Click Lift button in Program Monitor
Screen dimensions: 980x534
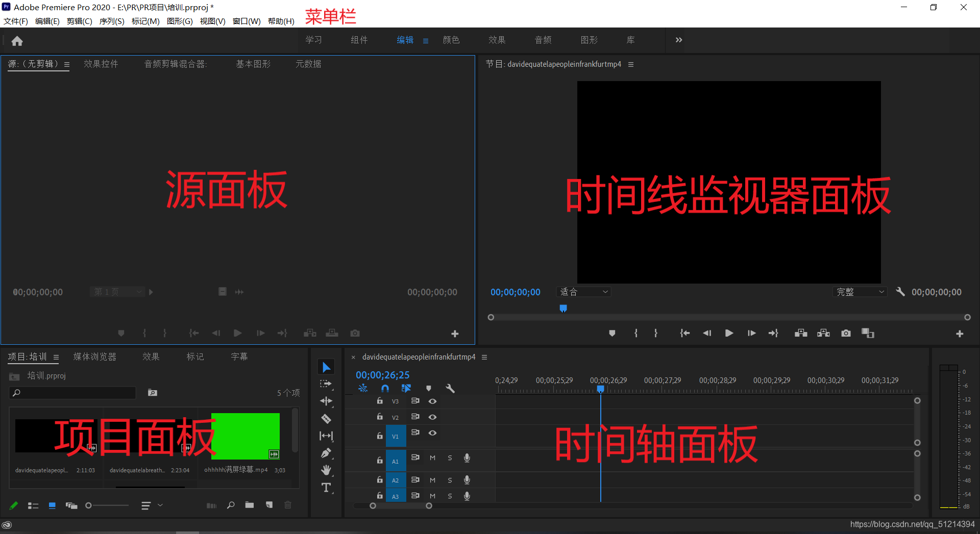[801, 333]
